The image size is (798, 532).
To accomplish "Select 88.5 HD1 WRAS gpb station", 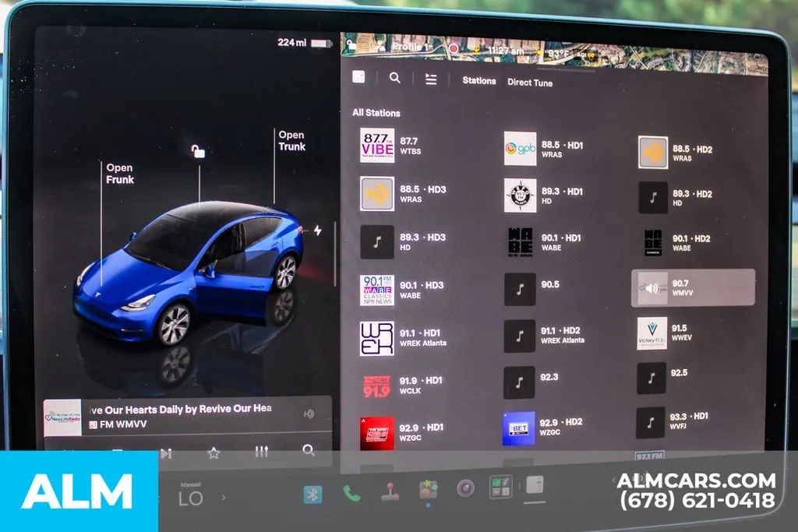I will pos(543,149).
